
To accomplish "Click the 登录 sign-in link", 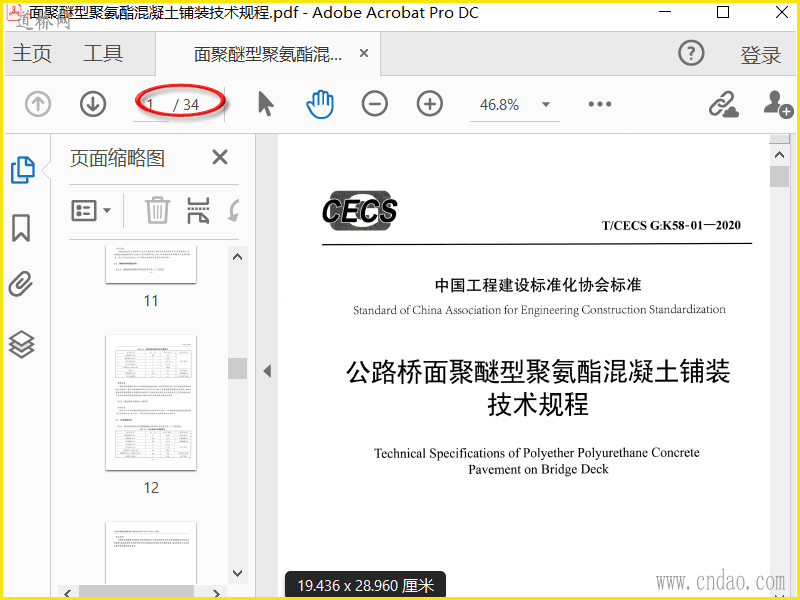I will [x=761, y=55].
